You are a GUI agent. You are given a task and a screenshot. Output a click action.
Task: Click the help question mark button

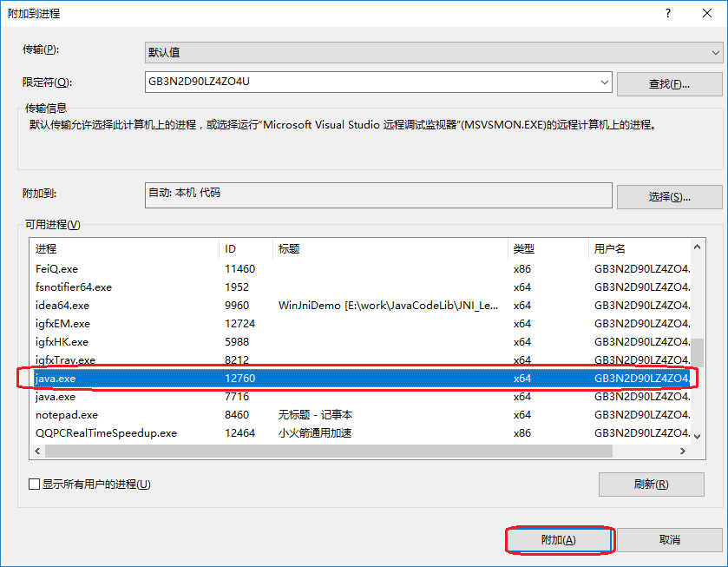pos(667,13)
